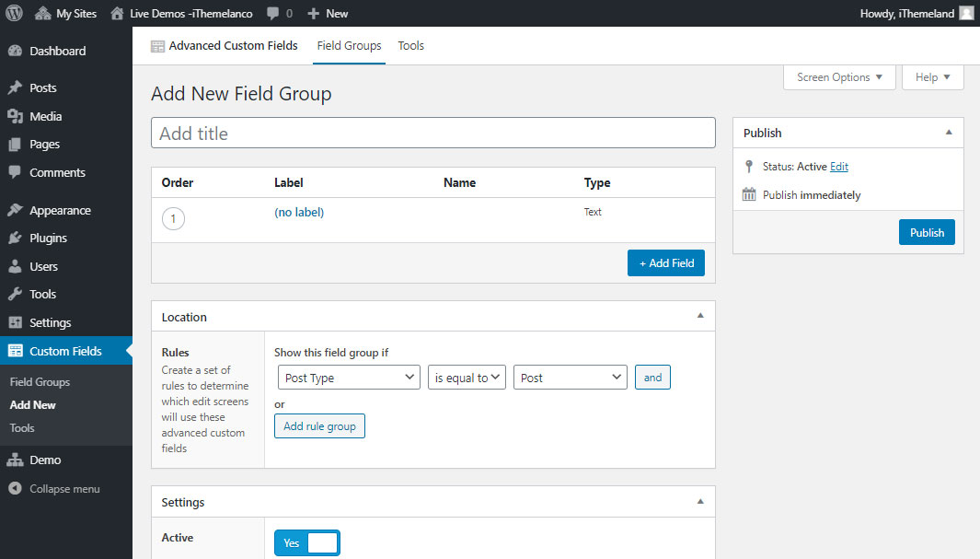Image resolution: width=980 pixels, height=559 pixels.
Task: Click the Settings sliders icon
Action: pyautogui.click(x=15, y=322)
